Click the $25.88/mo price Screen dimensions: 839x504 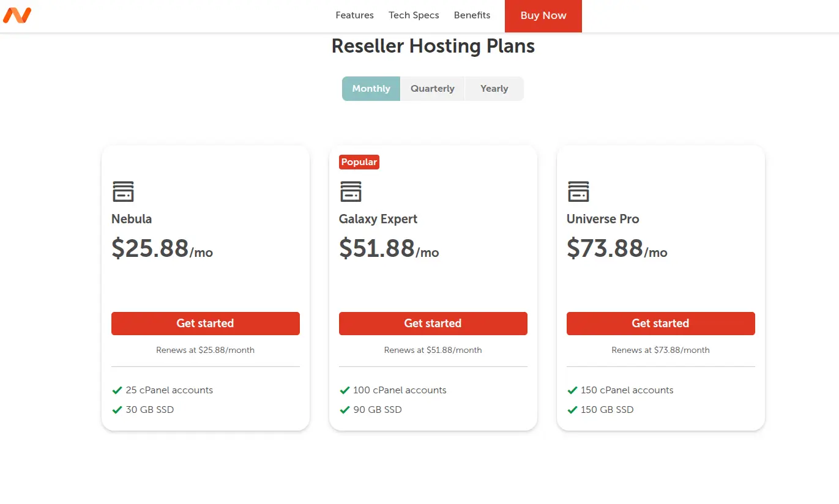(162, 248)
